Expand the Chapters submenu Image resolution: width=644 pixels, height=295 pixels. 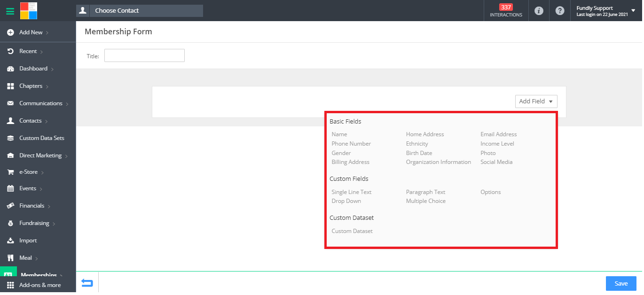47,86
